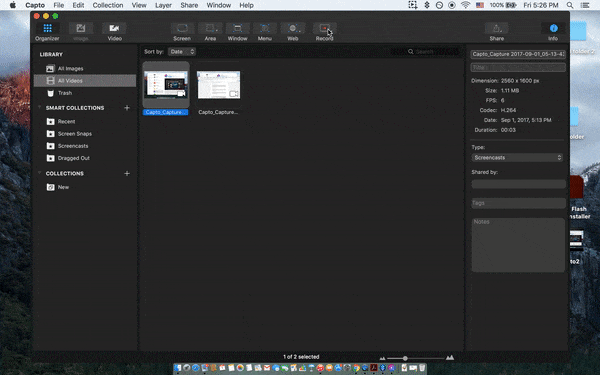The width and height of the screenshot is (600, 375).
Task: Select All Videos in Library
Action: tap(85, 81)
